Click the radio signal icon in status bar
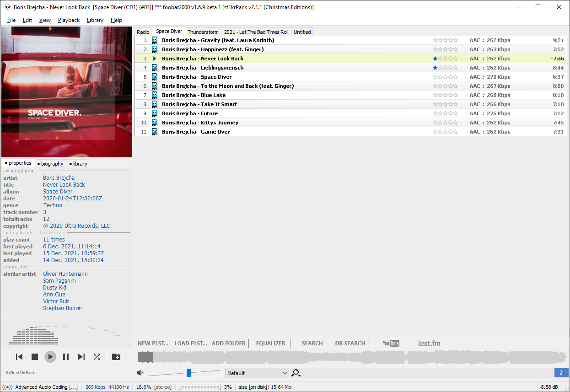The height and width of the screenshot is (392, 570). (7, 387)
